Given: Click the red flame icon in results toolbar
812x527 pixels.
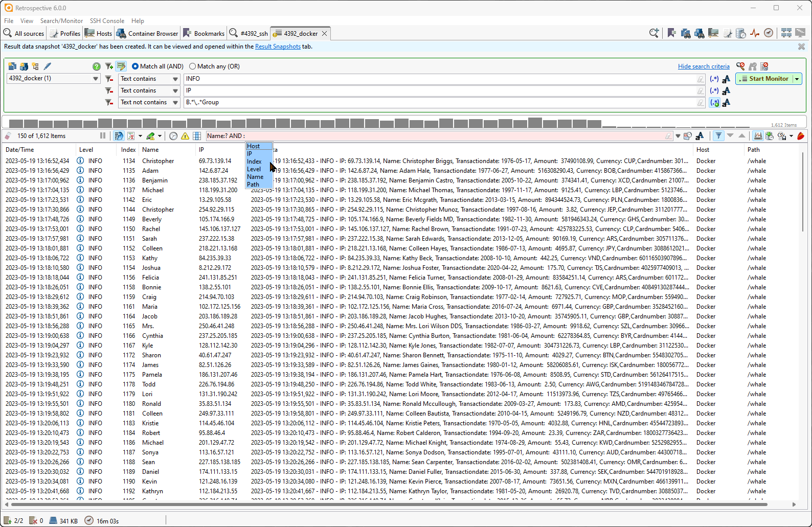Looking at the screenshot, I should [801, 136].
